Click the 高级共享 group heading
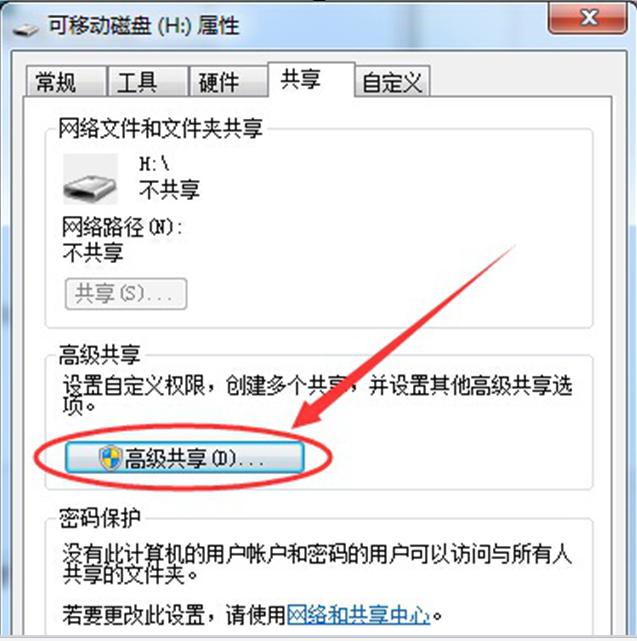 [x=100, y=355]
